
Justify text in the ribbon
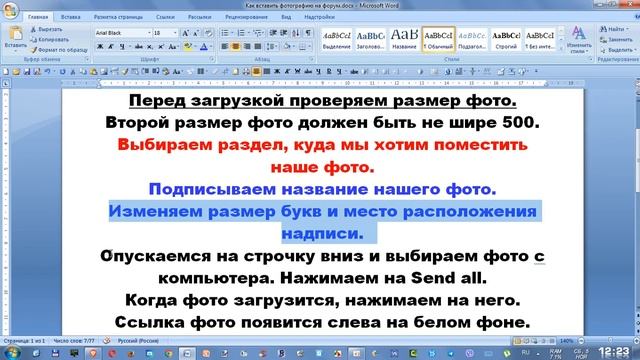(x=258, y=47)
